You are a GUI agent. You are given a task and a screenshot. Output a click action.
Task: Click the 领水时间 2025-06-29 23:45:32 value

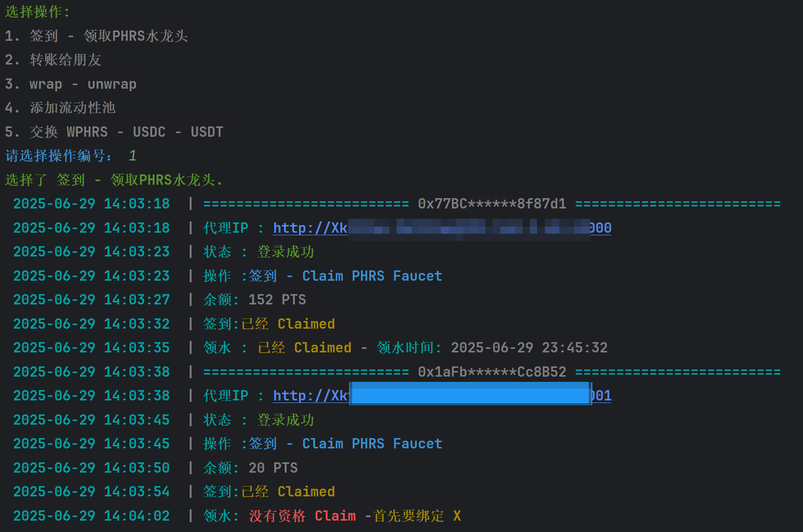point(529,348)
